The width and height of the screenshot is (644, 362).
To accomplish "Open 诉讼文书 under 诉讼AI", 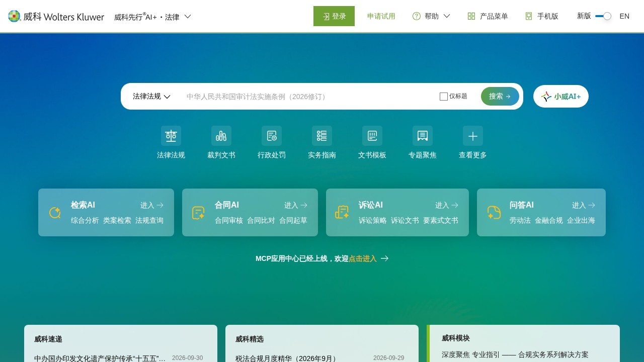I will coord(405,220).
